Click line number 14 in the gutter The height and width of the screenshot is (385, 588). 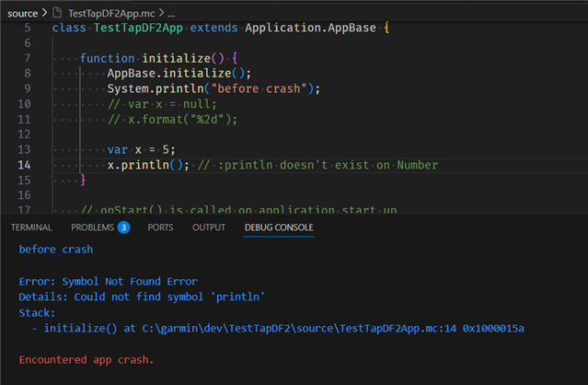pyautogui.click(x=25, y=165)
